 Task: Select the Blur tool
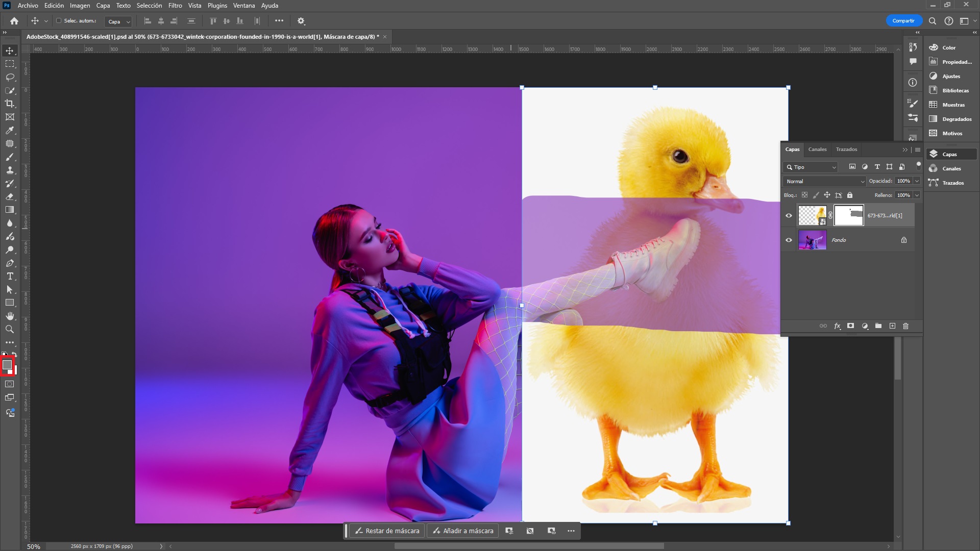(x=10, y=223)
